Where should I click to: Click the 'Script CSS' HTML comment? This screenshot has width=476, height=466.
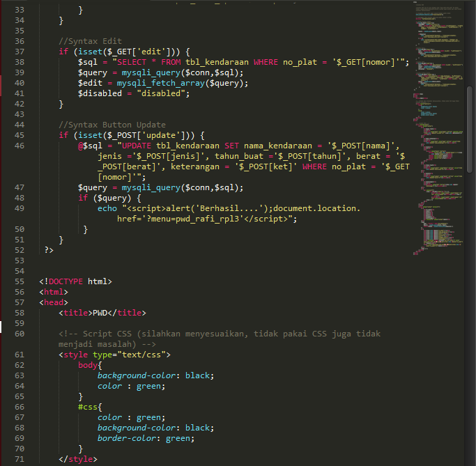point(220,339)
